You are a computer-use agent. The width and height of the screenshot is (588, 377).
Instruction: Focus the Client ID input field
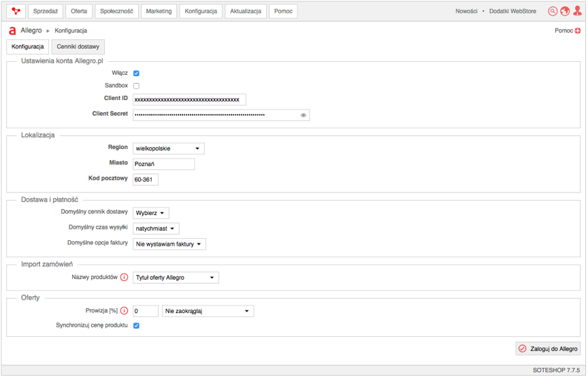pyautogui.click(x=189, y=100)
